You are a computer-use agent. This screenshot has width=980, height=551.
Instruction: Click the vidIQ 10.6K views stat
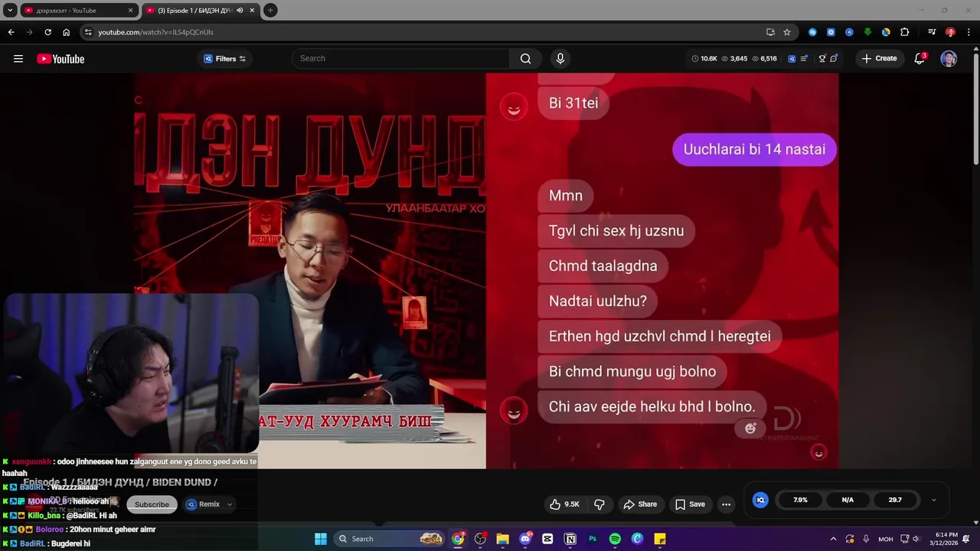tap(704, 59)
